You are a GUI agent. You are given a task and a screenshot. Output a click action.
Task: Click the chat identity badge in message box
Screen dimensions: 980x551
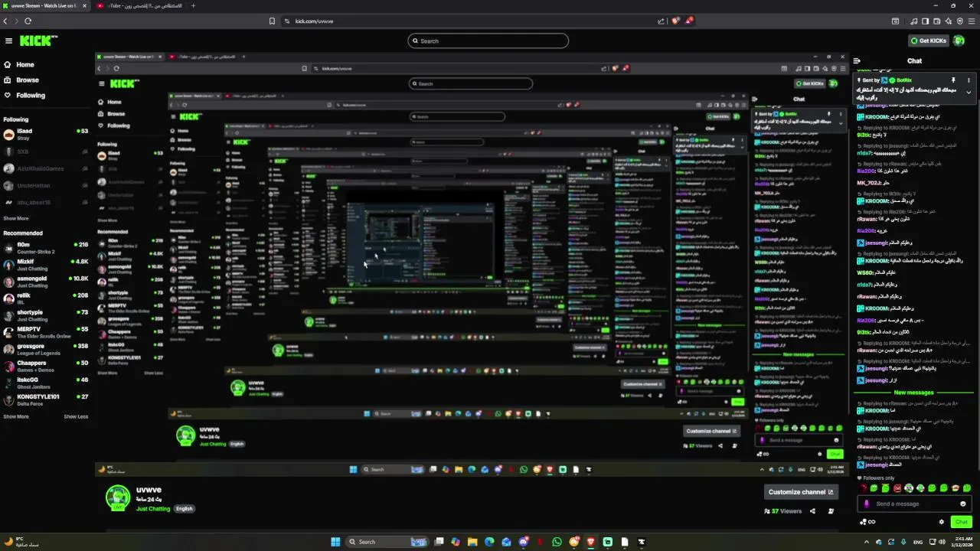coord(867,504)
